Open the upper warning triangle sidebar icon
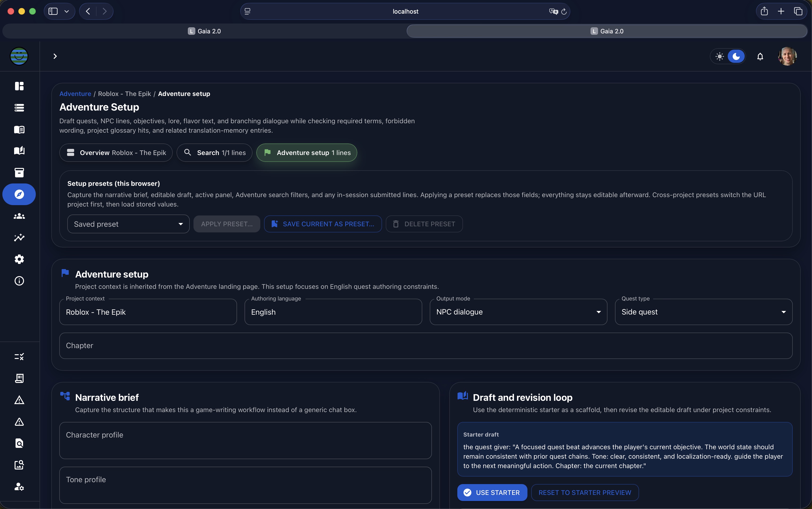This screenshot has width=812, height=509. click(19, 400)
